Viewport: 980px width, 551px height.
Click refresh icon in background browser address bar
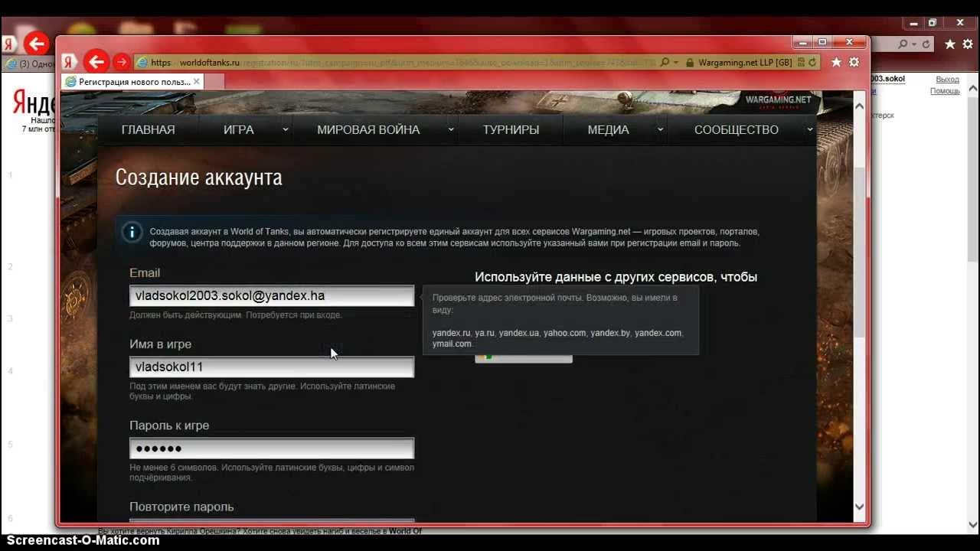coord(926,44)
